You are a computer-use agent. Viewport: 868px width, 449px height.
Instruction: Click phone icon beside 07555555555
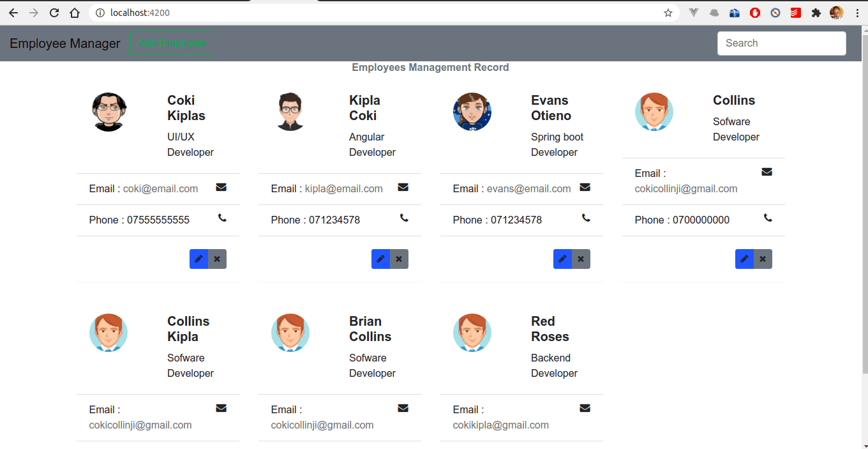tap(222, 218)
